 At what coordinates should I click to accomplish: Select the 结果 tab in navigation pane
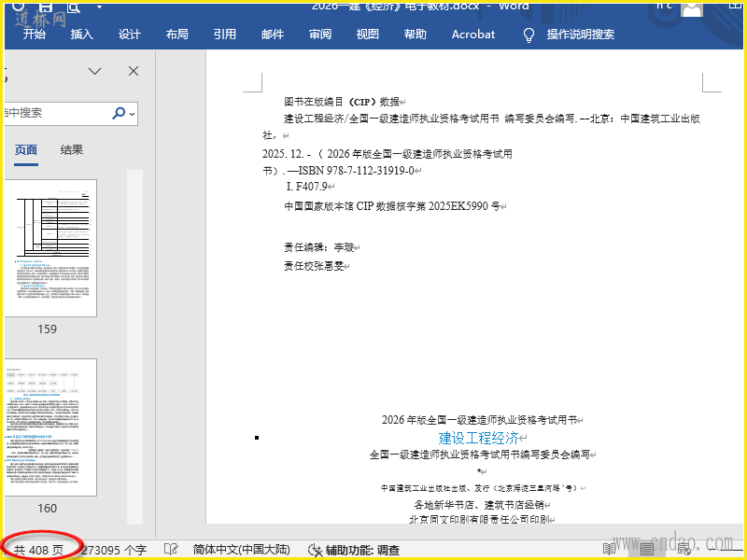72,149
